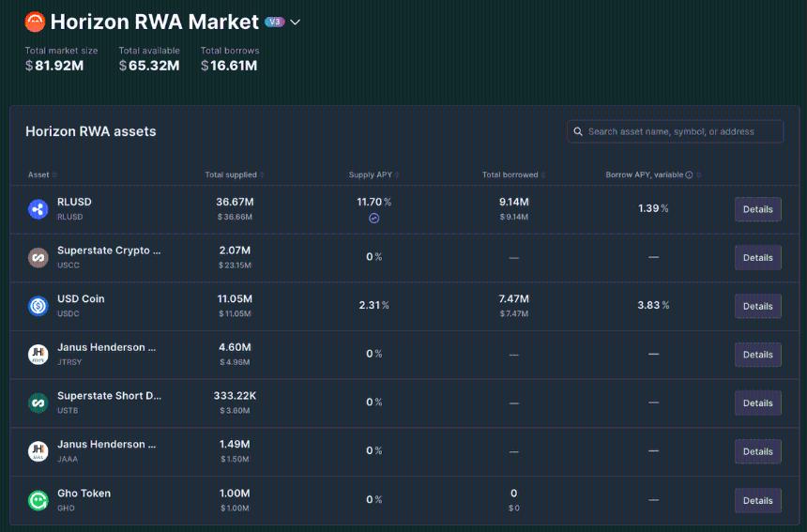
Task: Sort by Asset column header
Action: (42, 175)
